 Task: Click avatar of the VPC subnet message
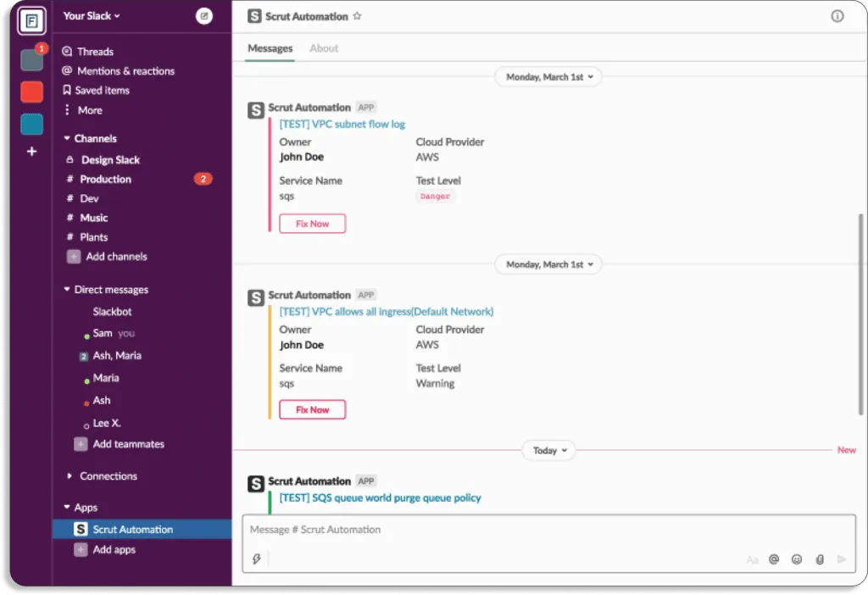coord(255,110)
